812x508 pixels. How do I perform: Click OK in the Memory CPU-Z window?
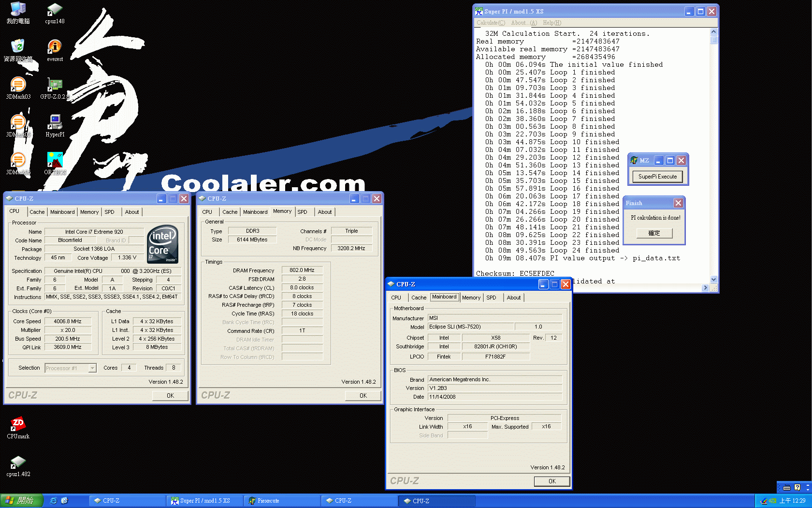(x=363, y=395)
